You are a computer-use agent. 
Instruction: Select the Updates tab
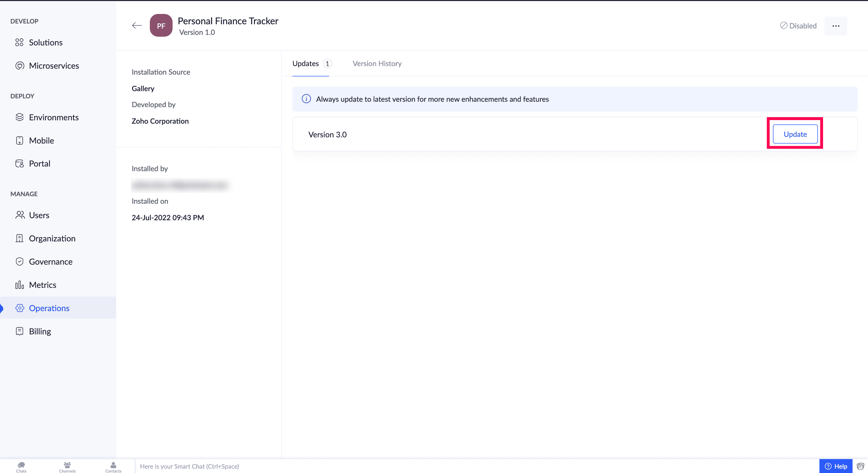pos(305,64)
